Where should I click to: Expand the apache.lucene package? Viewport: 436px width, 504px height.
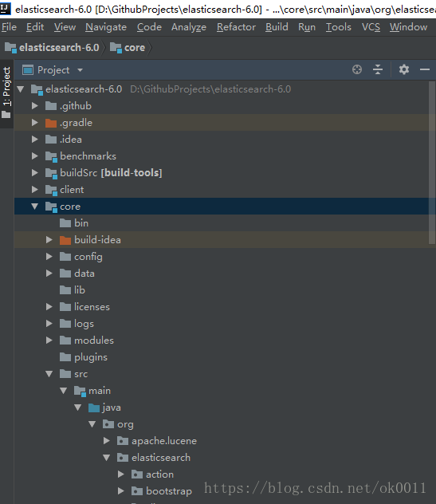point(106,441)
